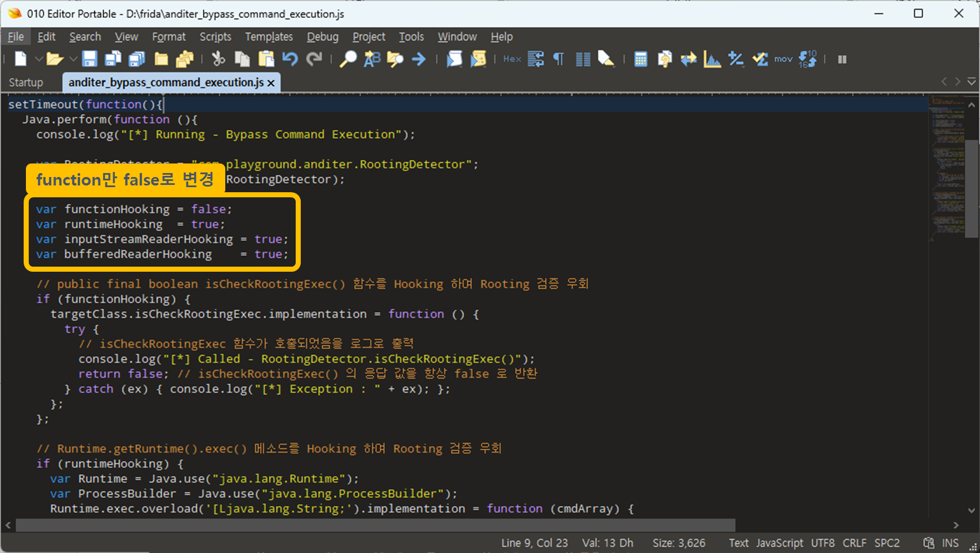
Task: Open the Scripts menu
Action: click(215, 37)
